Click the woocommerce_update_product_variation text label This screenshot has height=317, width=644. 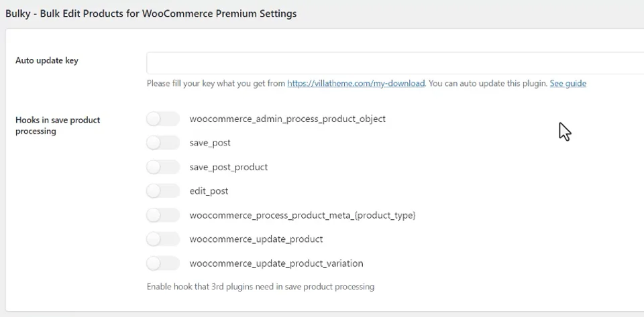pyautogui.click(x=276, y=263)
